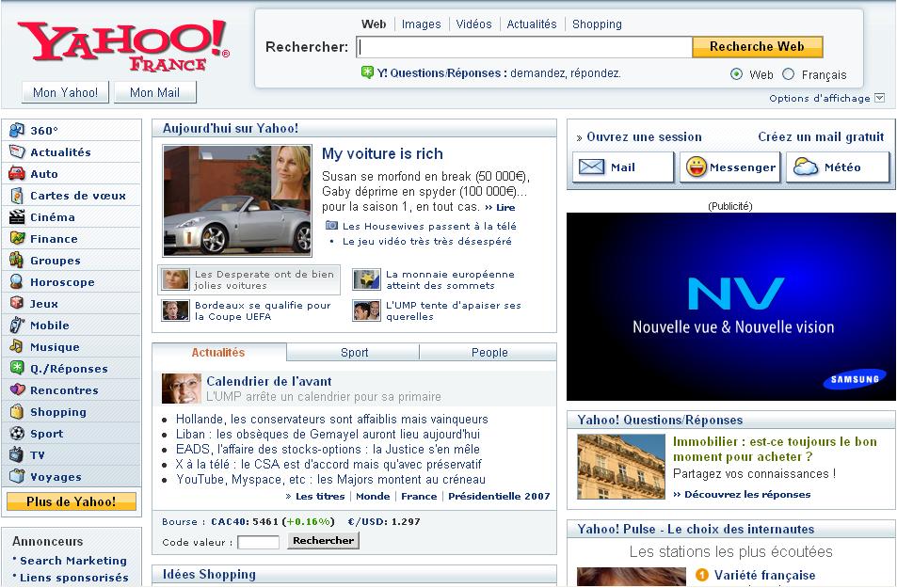
Task: Click the Mon Mail button
Action: [154, 92]
